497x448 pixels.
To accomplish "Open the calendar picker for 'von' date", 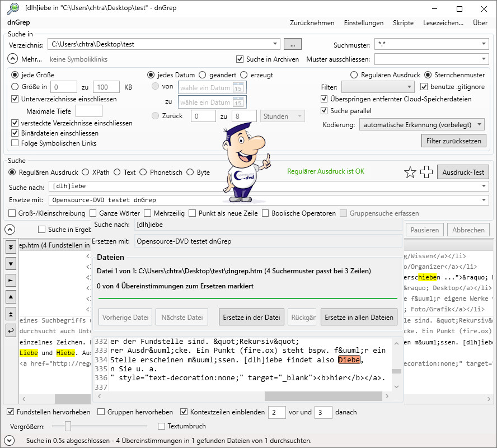I will [238, 87].
